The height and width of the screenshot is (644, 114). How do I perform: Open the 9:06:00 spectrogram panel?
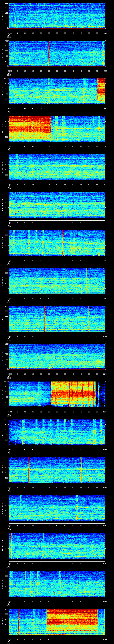click(x=57, y=205)
